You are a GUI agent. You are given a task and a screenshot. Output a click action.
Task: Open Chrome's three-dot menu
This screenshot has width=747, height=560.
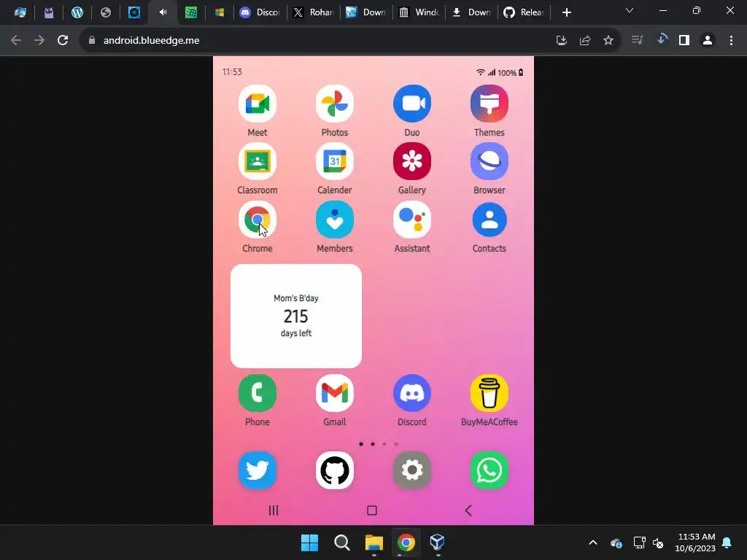[731, 41]
